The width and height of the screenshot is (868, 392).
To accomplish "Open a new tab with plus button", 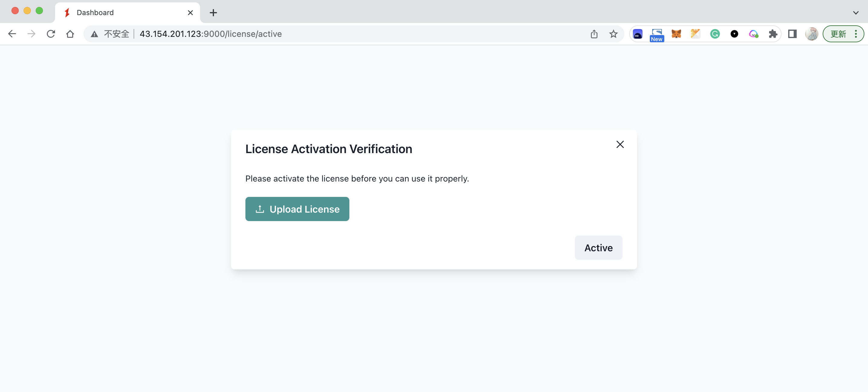I will pos(213,13).
